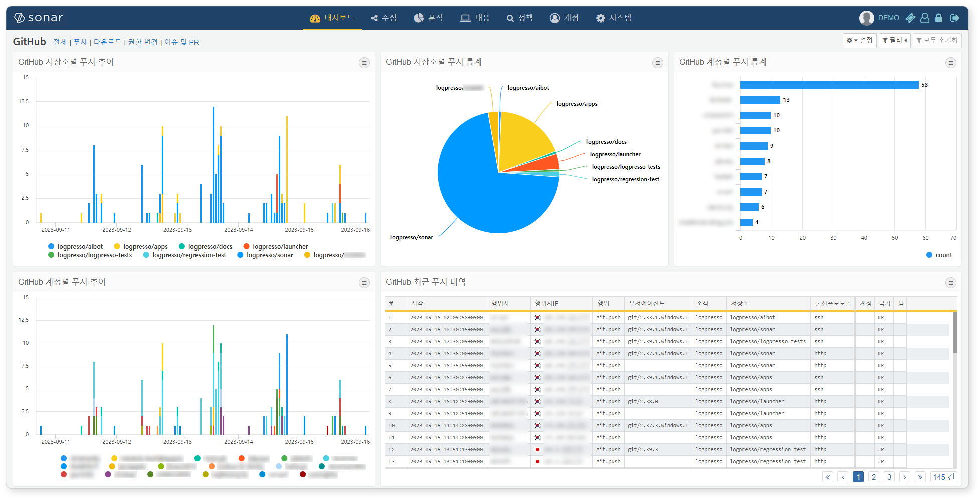Screen dimensions: 980x500
Task: Go to last page of results
Action: (x=920, y=477)
